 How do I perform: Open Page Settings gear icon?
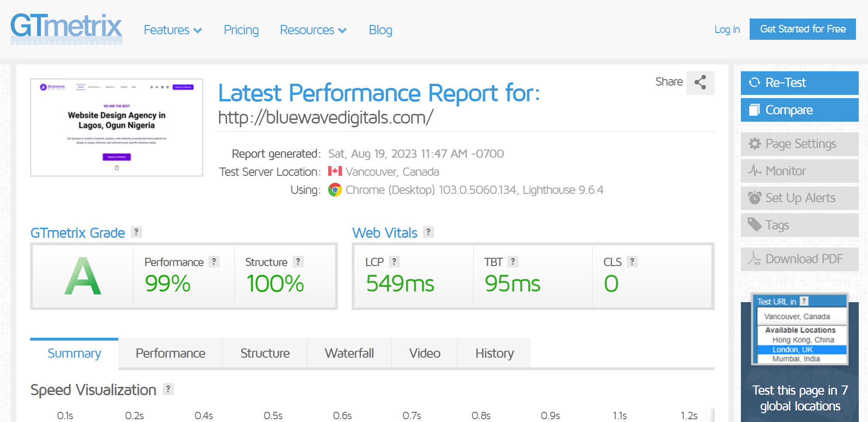[x=754, y=144]
